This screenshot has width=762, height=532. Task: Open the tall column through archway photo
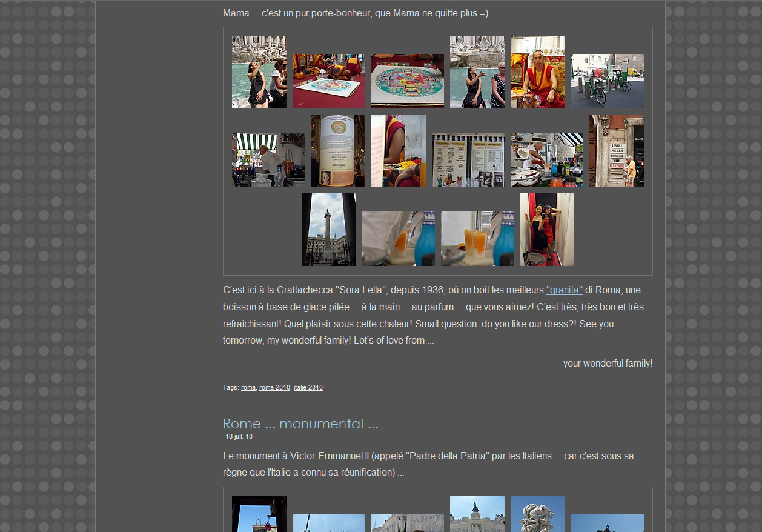click(328, 230)
